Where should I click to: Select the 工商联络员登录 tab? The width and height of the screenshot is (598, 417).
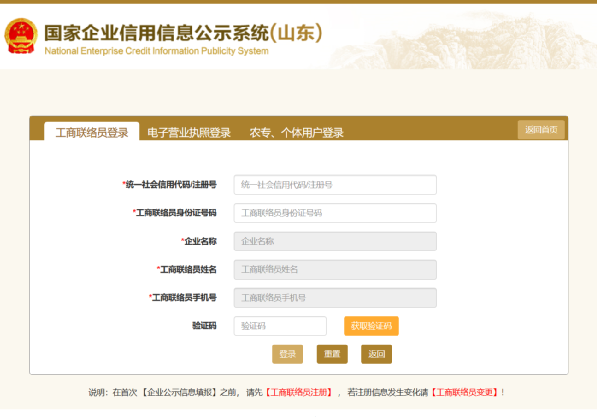pos(92,132)
